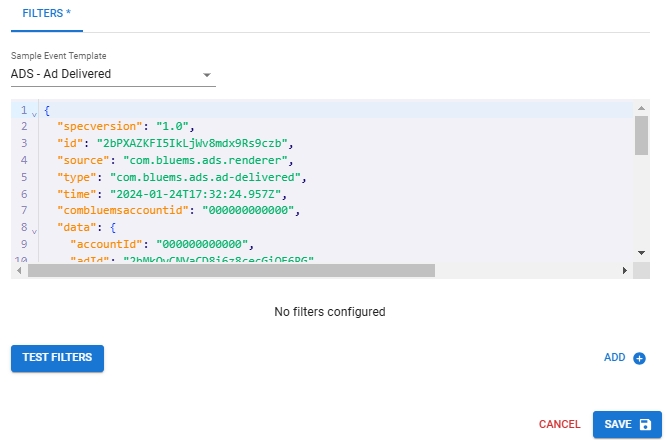Click the plus icon next to ADD

point(640,358)
